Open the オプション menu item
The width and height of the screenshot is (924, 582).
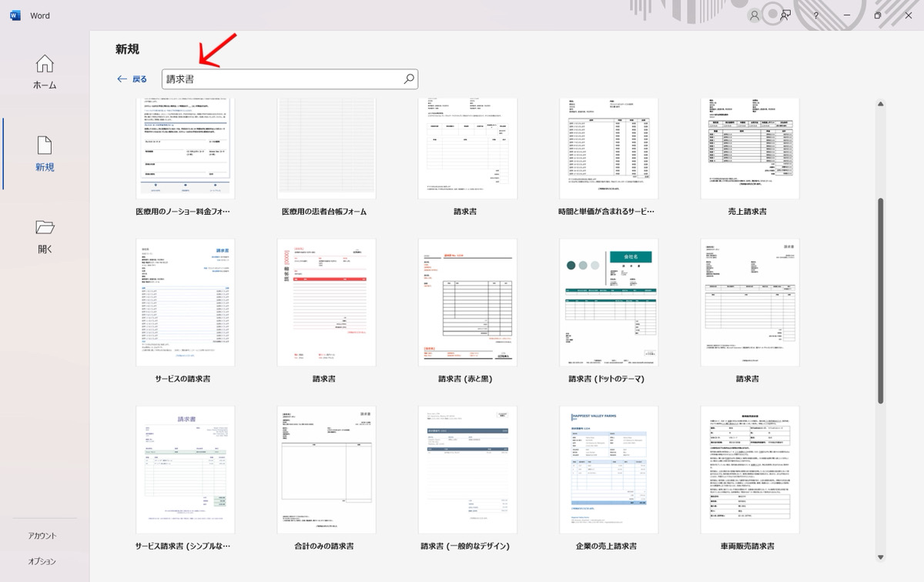[x=43, y=561]
